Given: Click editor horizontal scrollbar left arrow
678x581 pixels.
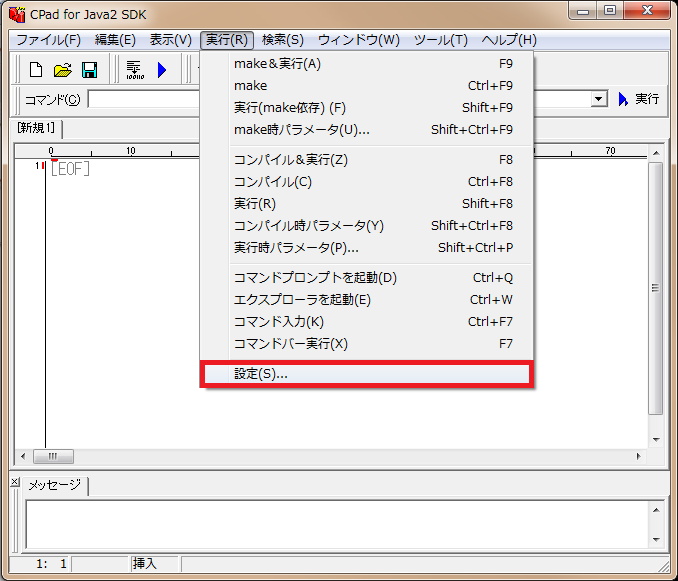Looking at the screenshot, I should 23,456.
